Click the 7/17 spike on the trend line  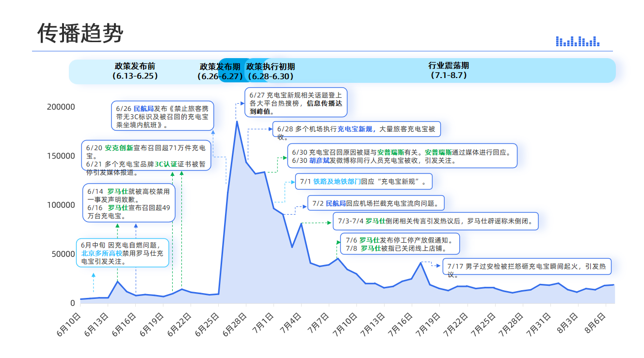[421, 263]
